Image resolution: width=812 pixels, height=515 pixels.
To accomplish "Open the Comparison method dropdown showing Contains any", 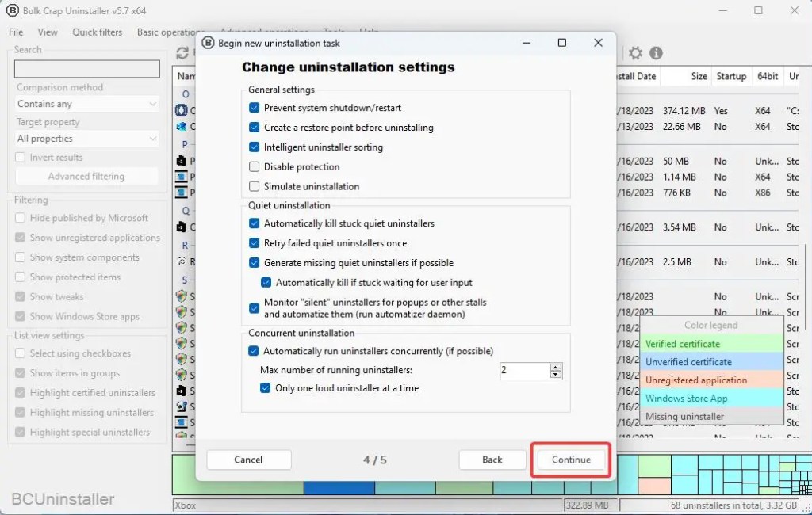I will tap(86, 104).
